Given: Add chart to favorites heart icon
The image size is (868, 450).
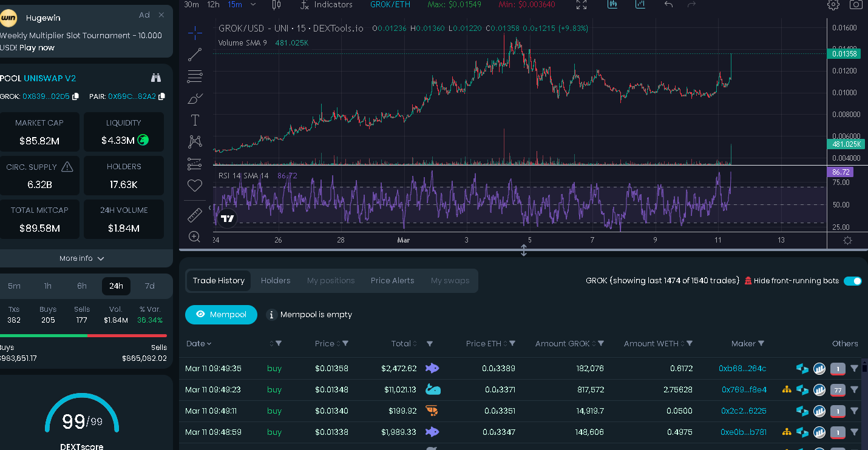Looking at the screenshot, I should tap(195, 186).
